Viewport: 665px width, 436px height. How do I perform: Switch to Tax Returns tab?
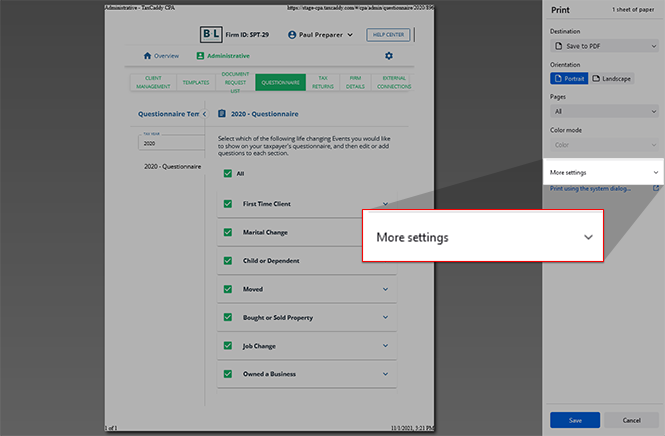(x=323, y=82)
